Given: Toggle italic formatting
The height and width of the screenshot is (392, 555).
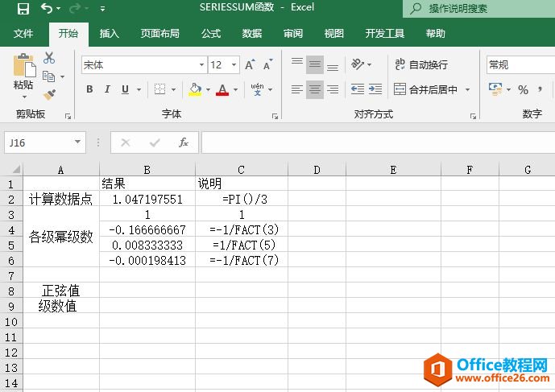Looking at the screenshot, I should pos(107,89).
